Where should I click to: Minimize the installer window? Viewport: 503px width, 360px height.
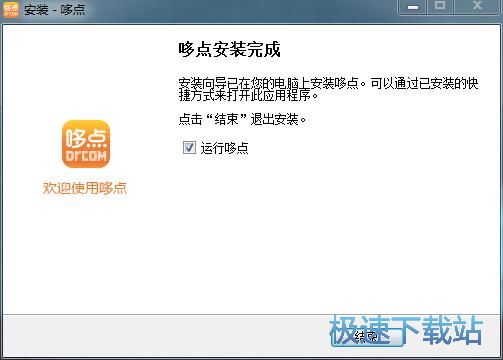413,7
